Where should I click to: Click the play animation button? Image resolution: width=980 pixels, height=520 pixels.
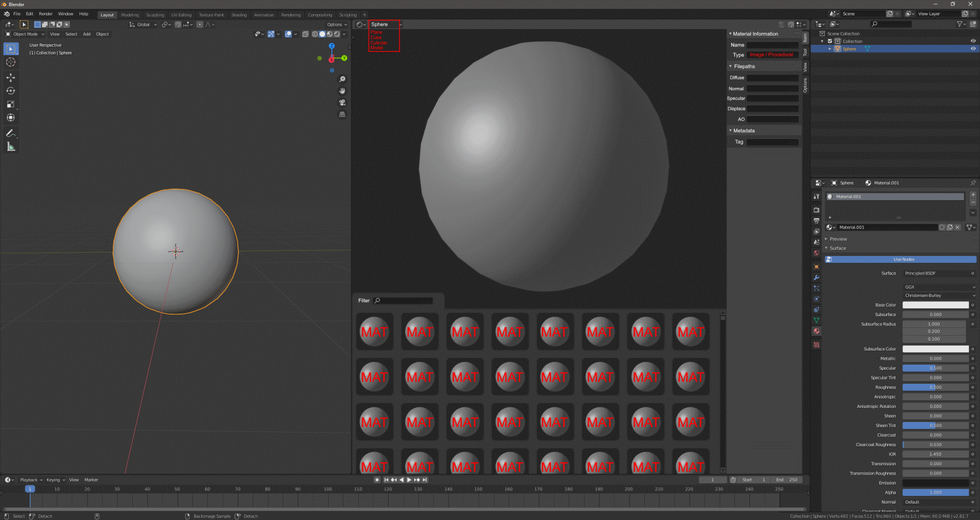409,480
